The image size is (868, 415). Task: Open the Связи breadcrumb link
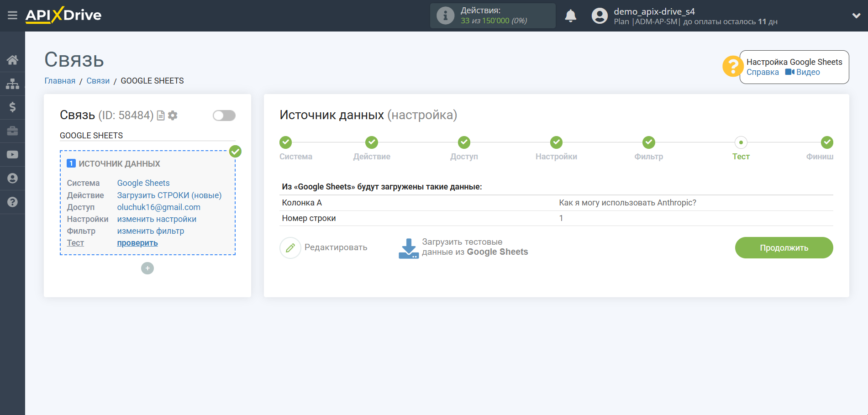coord(98,81)
